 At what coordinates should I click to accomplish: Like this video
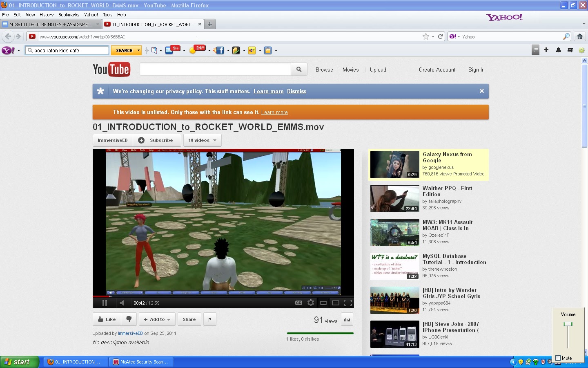point(107,319)
